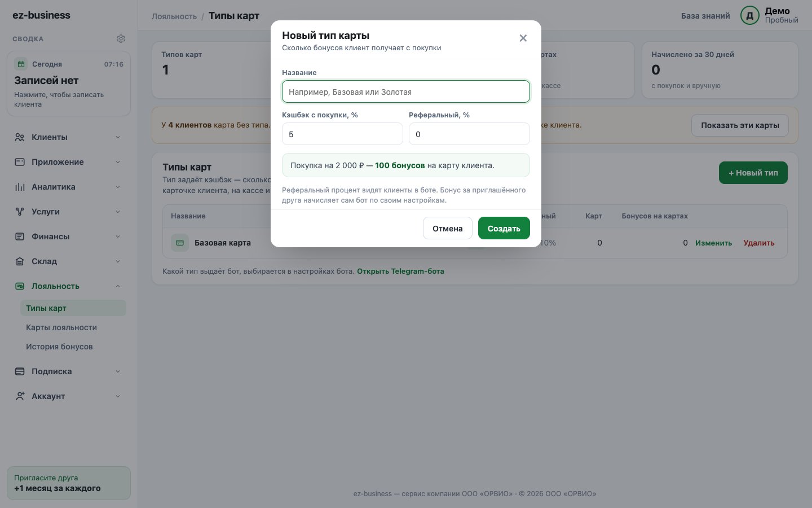Click the Подписка card icon

tap(20, 371)
